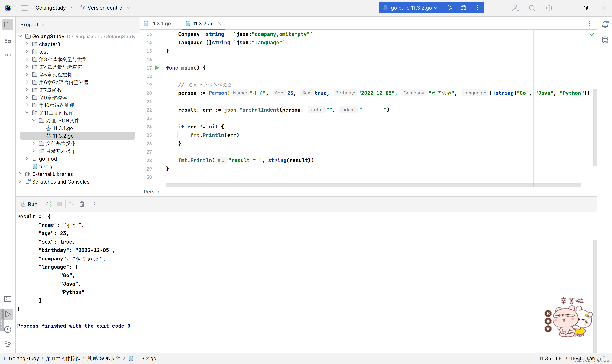
Task: Select 11.3.2.go in the project tree
Action: click(x=77, y=136)
